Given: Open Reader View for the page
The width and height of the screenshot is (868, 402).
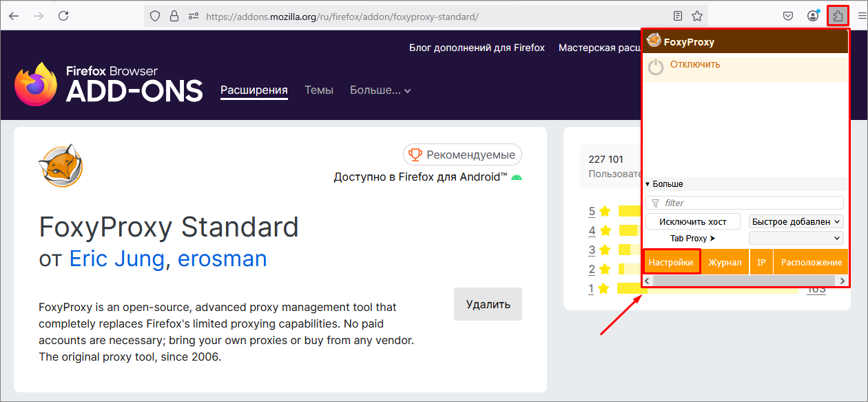Looking at the screenshot, I should pos(677,15).
